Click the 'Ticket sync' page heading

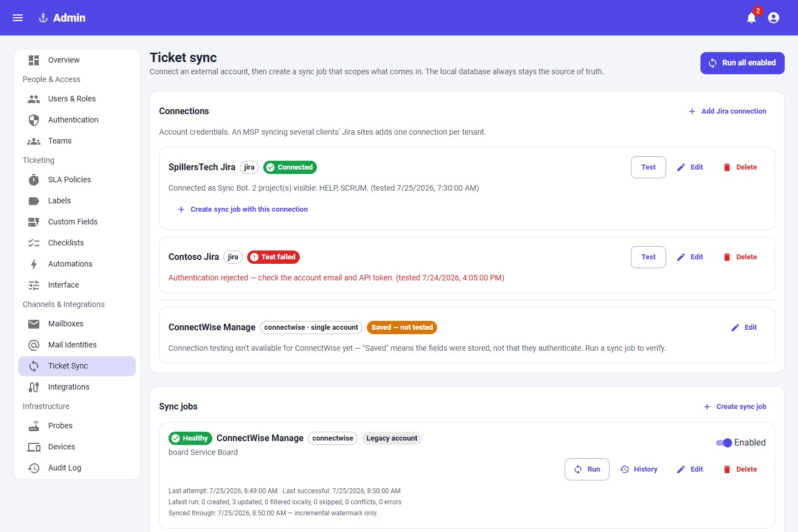(x=183, y=58)
